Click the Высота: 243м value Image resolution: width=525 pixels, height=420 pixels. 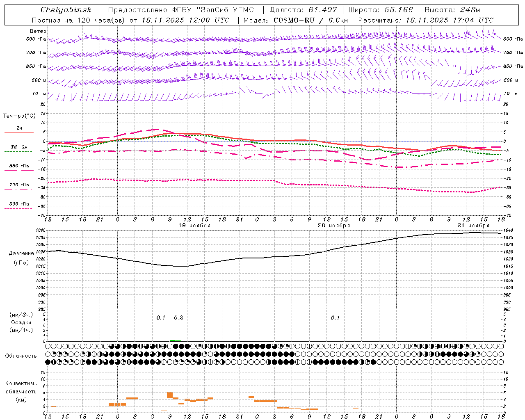(452, 10)
